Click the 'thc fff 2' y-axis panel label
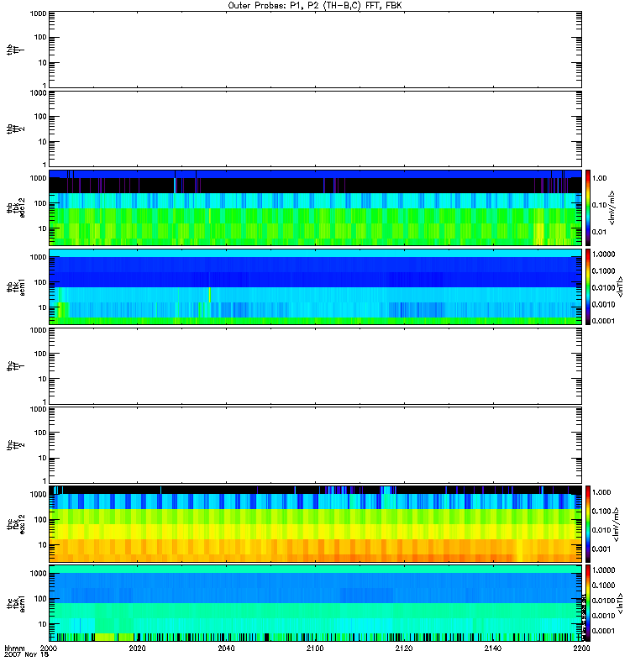The image size is (630, 672). tap(16, 445)
